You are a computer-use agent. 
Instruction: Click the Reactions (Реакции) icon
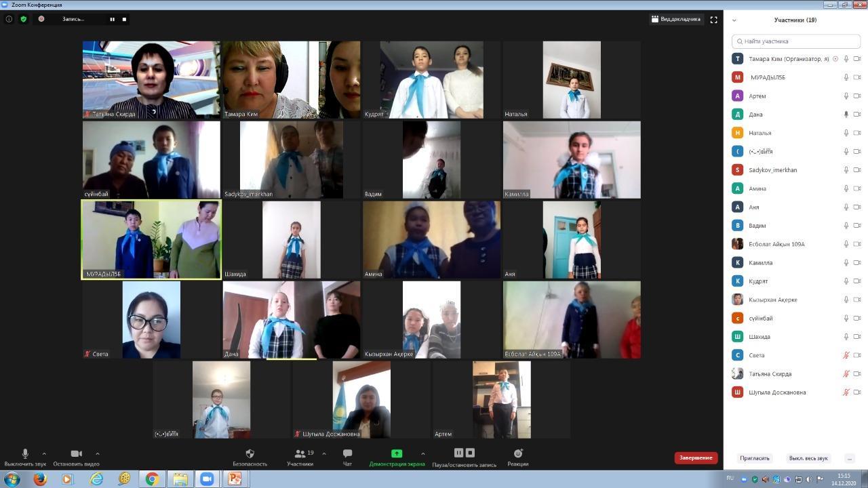point(517,453)
